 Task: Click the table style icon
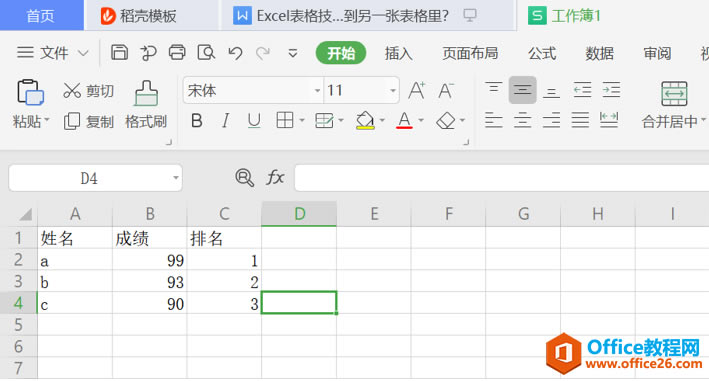(324, 120)
